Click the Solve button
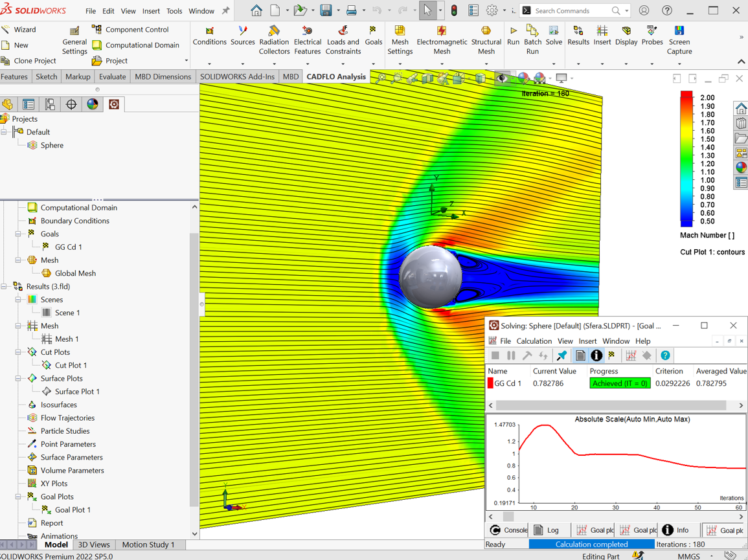Viewport: 748px width, 560px height. 554,36
